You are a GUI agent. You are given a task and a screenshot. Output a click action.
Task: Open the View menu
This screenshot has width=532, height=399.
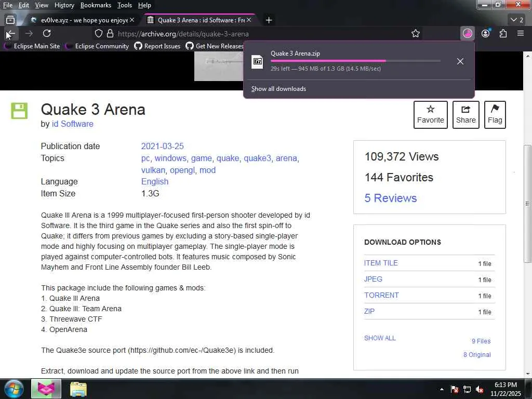point(42,5)
